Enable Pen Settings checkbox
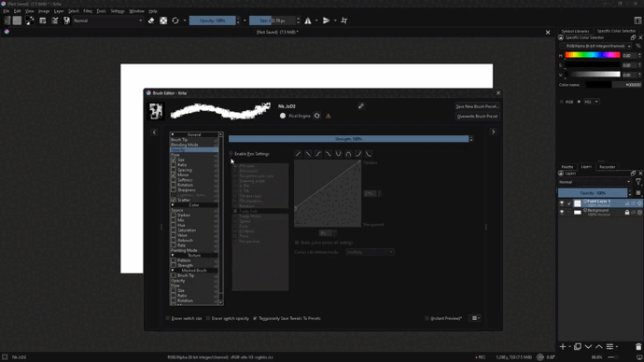This screenshot has height=362, width=644. pos(231,154)
